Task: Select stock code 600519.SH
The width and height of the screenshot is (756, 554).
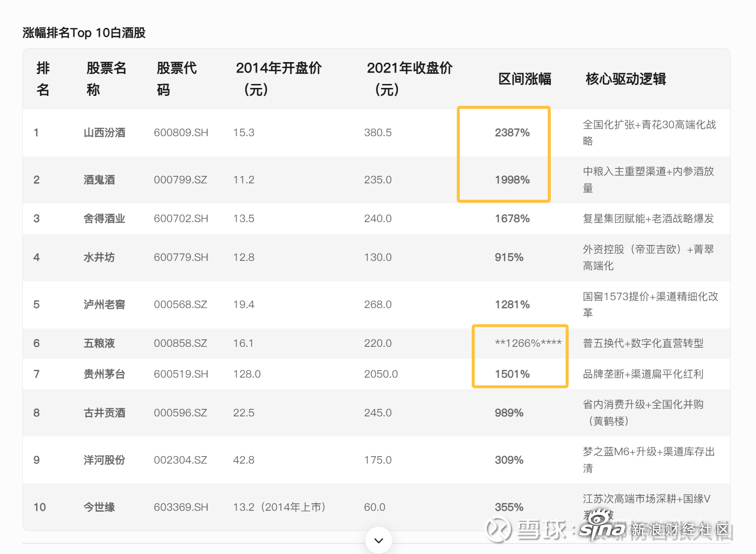Action: 181,374
